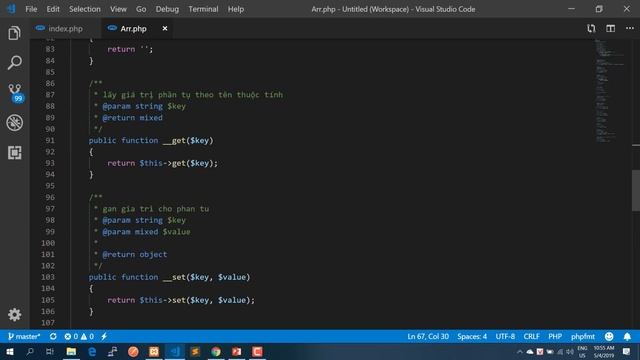Open the Extensions view in activity bar
Image resolution: width=640 pixels, height=360 pixels.
coord(15,153)
